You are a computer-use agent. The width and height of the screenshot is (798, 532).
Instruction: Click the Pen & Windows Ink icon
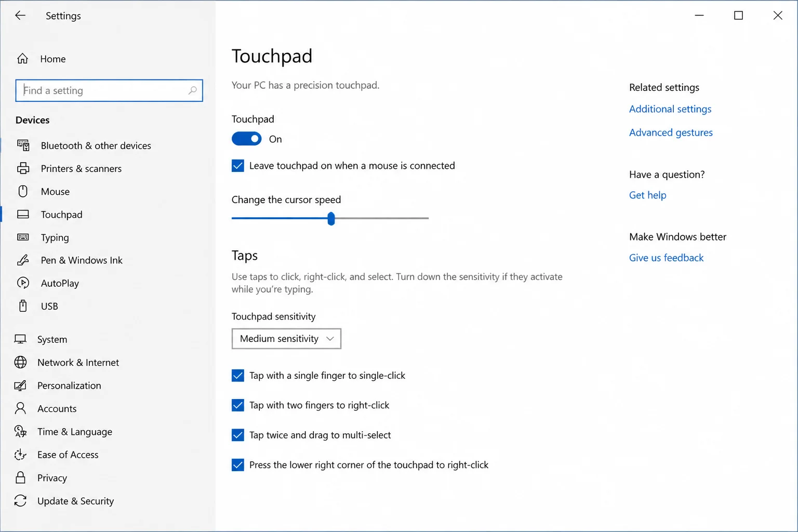[23, 260]
